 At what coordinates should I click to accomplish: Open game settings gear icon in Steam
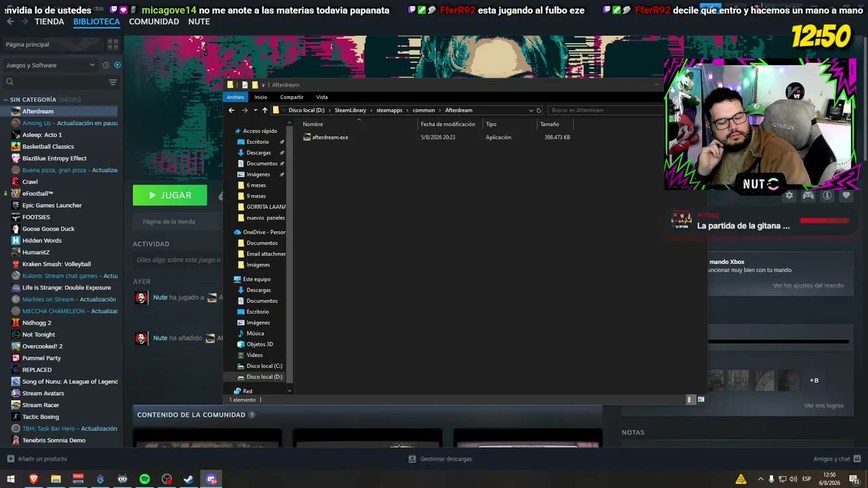coord(789,195)
